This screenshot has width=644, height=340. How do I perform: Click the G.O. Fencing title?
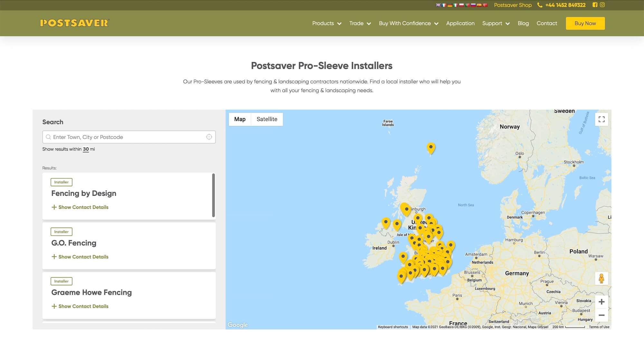[x=74, y=243]
